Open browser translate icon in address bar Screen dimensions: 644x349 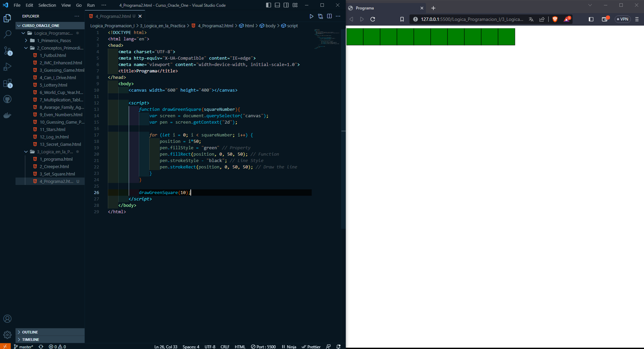click(531, 19)
